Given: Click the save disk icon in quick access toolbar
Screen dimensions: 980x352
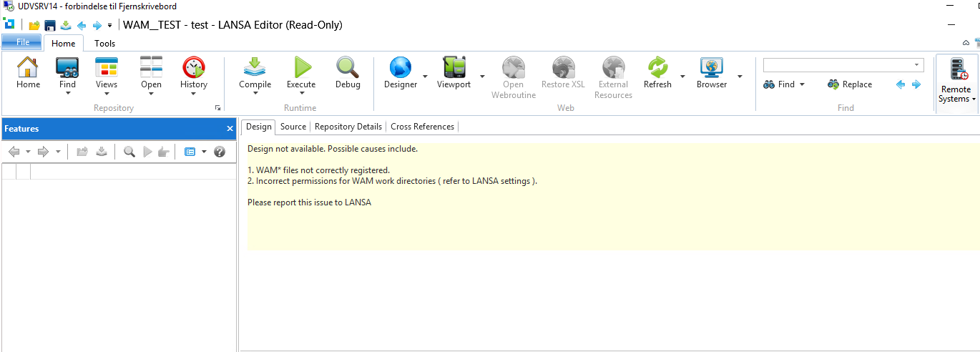Looking at the screenshot, I should [x=50, y=25].
